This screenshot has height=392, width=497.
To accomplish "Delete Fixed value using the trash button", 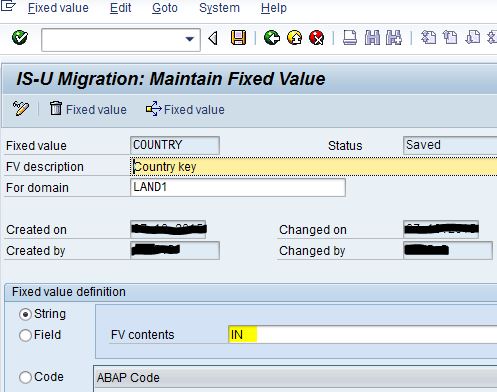I will click(x=88, y=109).
